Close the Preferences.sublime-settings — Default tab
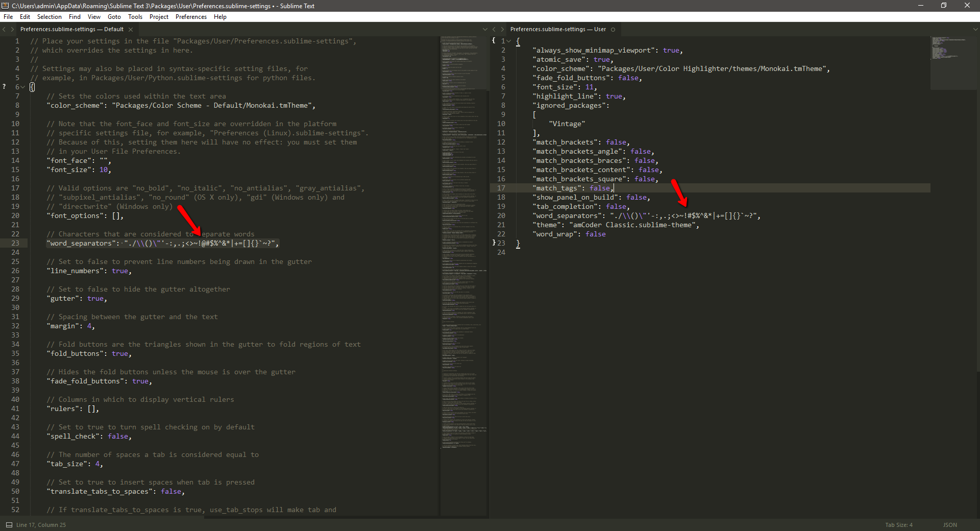 click(x=131, y=30)
